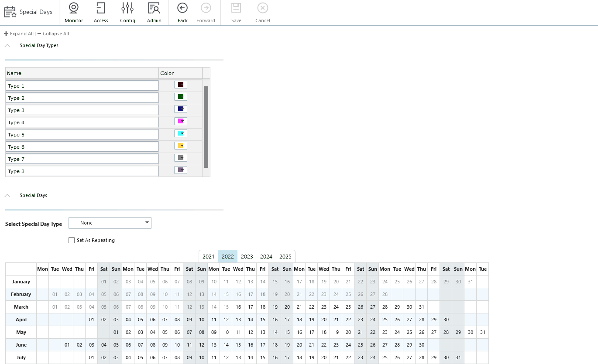Screen dimensions: 598x364
Task: Switch to the 2022 year tab
Action: click(228, 256)
